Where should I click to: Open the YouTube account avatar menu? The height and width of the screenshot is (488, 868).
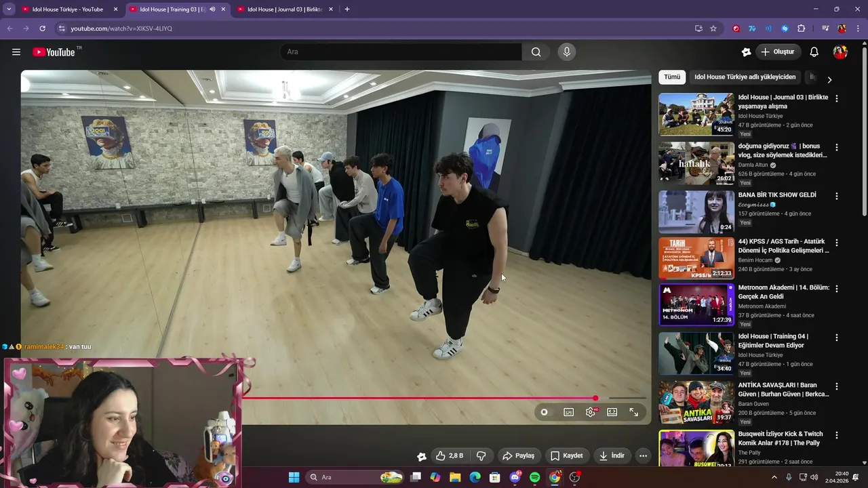[x=840, y=52]
